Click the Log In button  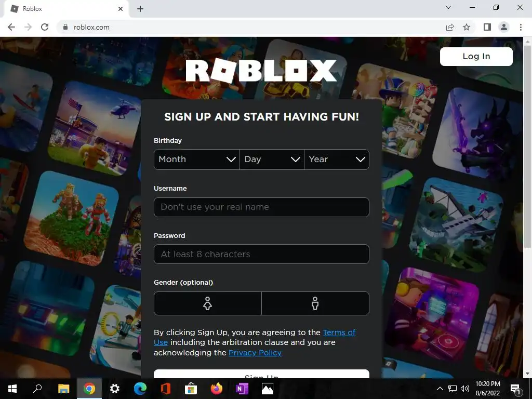[476, 56]
